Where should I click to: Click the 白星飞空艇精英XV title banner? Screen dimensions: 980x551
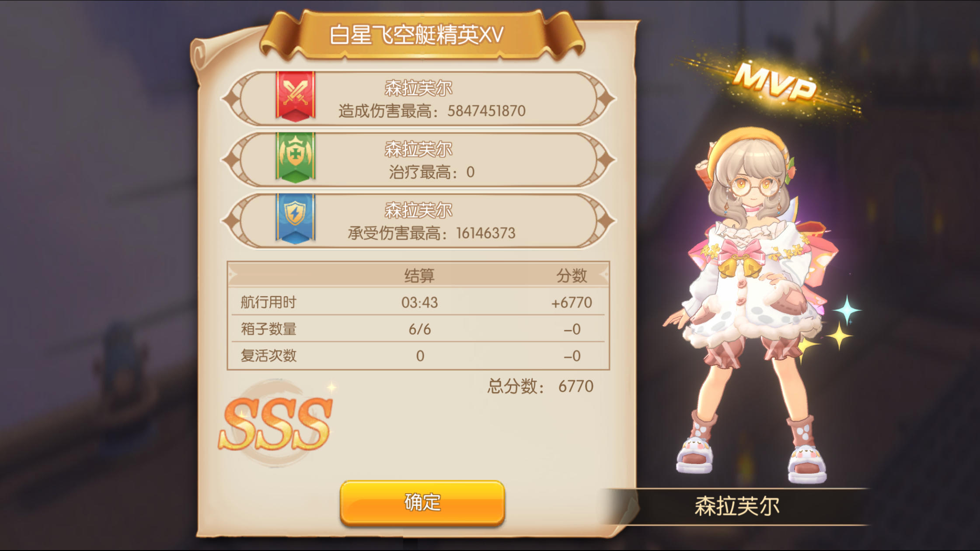coord(416,35)
